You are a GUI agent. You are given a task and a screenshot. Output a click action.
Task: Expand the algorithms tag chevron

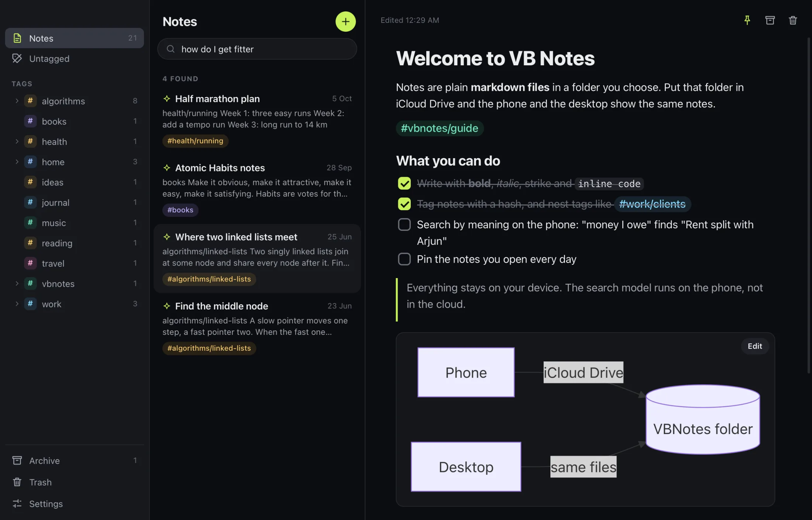[17, 101]
